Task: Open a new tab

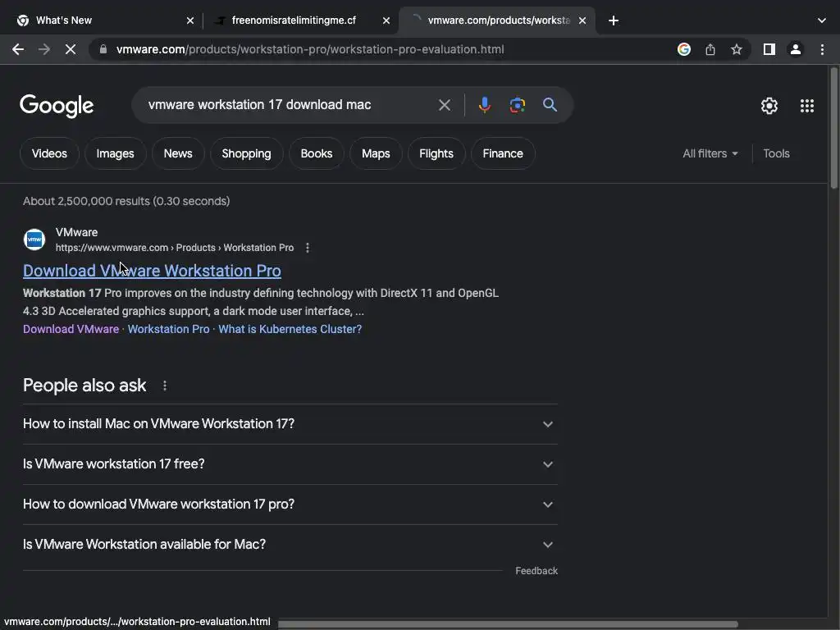Action: 614,21
